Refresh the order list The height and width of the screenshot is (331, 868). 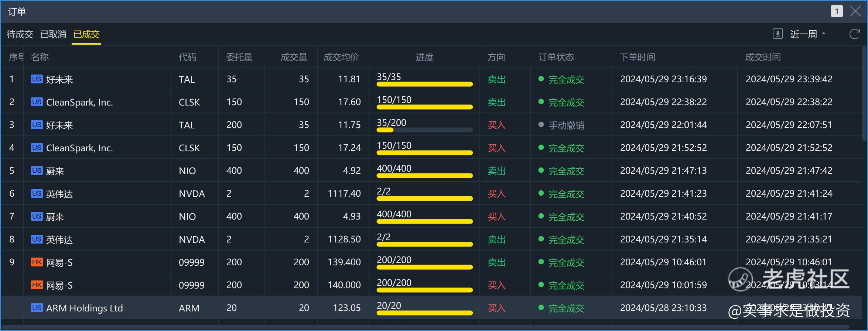pos(855,34)
